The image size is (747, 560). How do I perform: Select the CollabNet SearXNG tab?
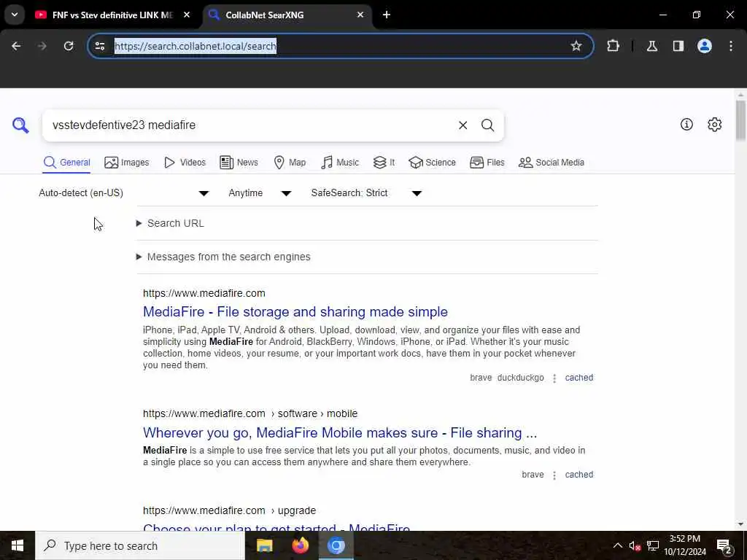click(x=287, y=15)
